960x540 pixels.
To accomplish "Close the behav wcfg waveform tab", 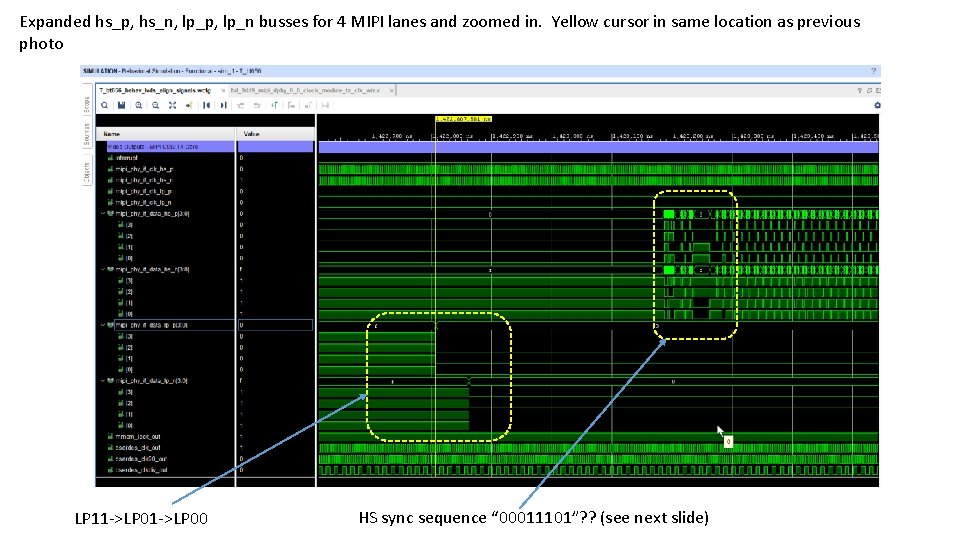I will tap(223, 91).
